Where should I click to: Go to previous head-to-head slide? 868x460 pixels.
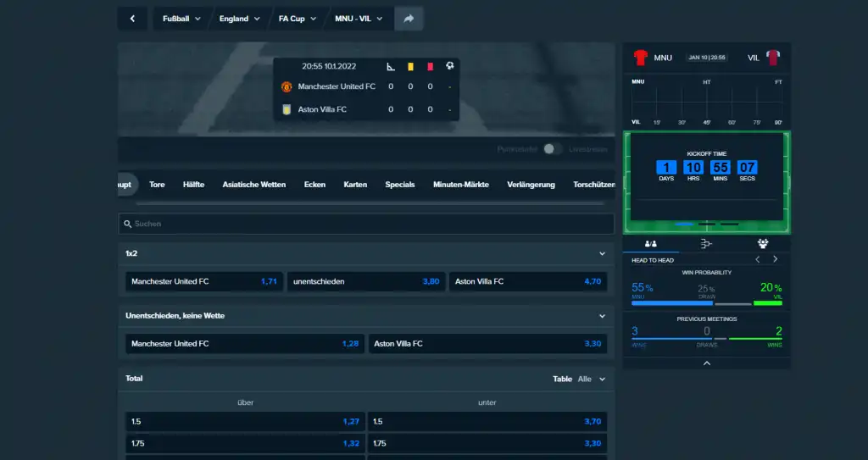pyautogui.click(x=758, y=259)
